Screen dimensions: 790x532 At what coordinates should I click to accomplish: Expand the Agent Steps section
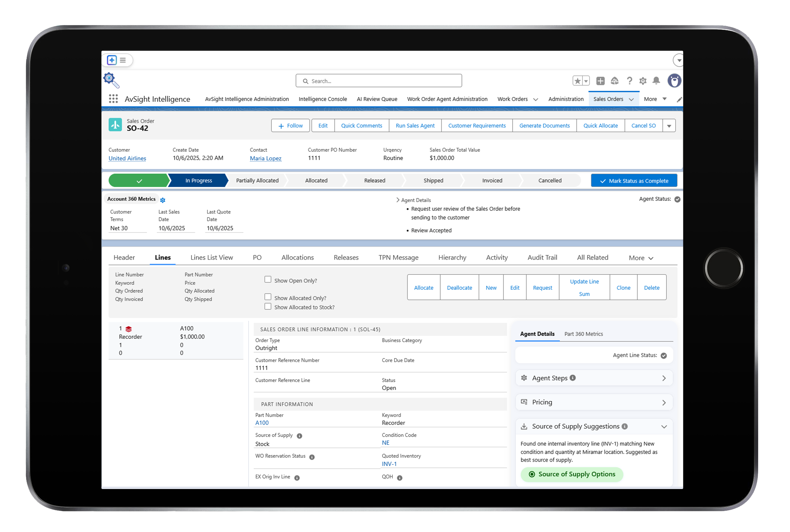663,378
